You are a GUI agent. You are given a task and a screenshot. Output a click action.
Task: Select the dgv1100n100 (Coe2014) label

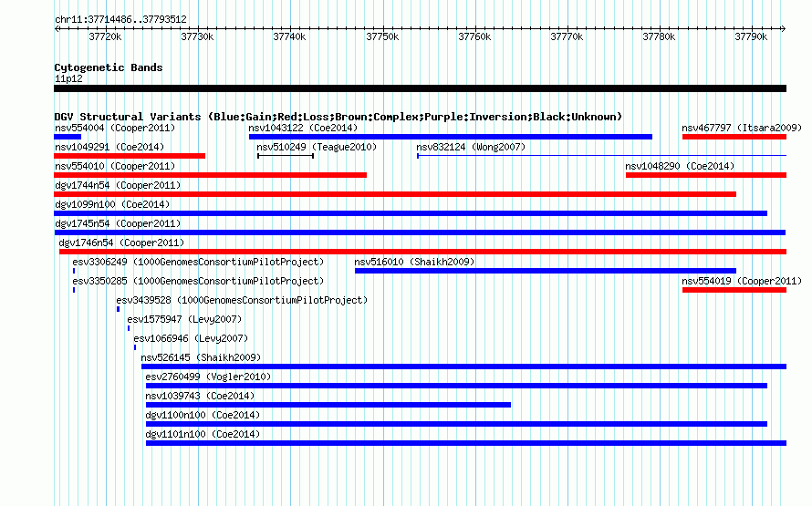[x=203, y=415]
